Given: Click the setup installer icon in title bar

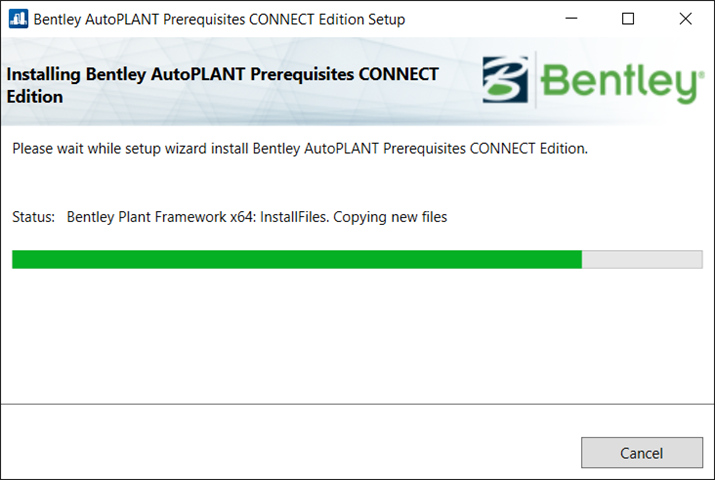Looking at the screenshot, I should [18, 19].
